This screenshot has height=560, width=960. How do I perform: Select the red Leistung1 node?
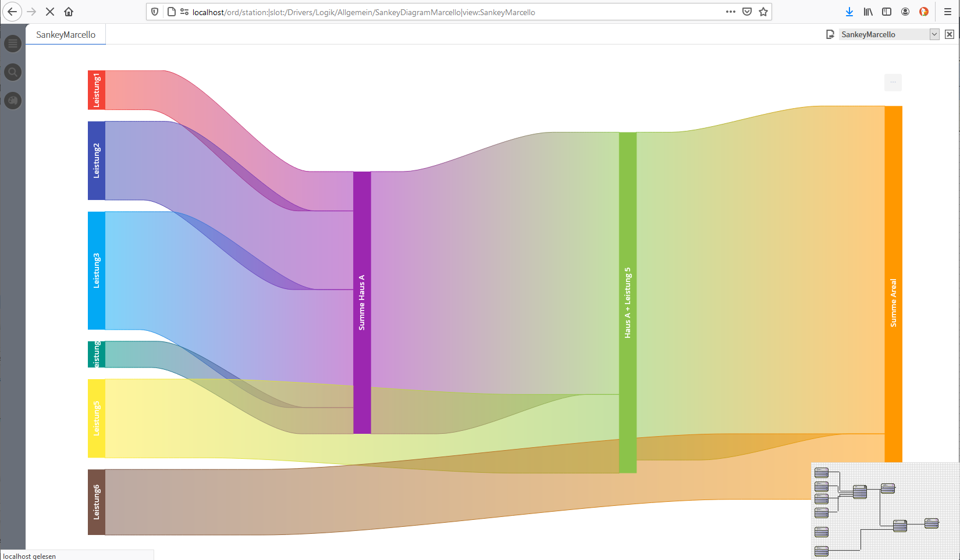tap(97, 90)
